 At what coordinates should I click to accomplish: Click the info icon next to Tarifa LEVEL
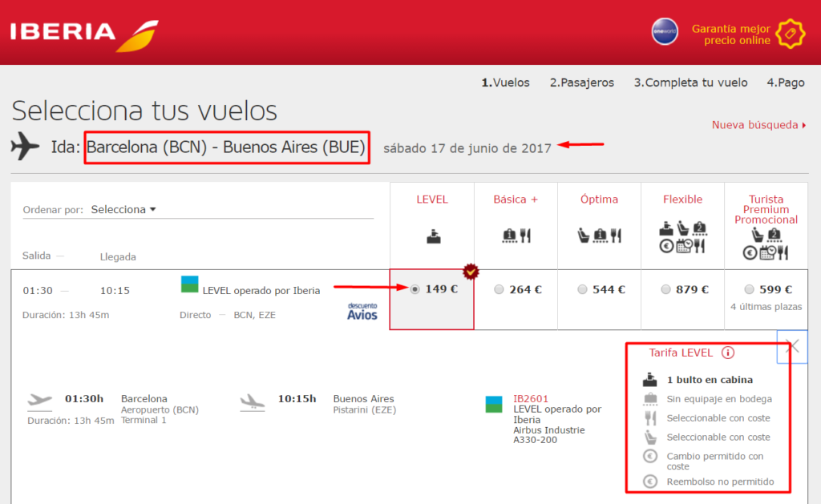click(x=727, y=353)
